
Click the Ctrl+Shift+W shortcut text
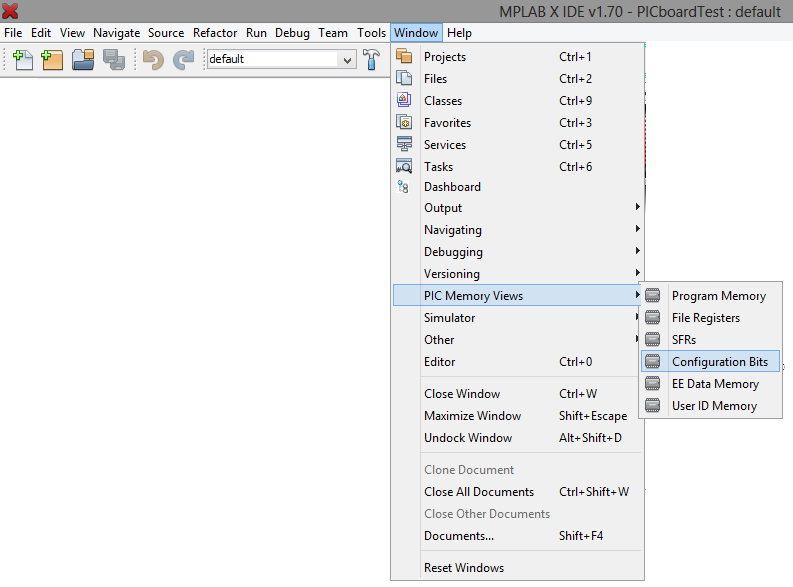pyautogui.click(x=594, y=491)
